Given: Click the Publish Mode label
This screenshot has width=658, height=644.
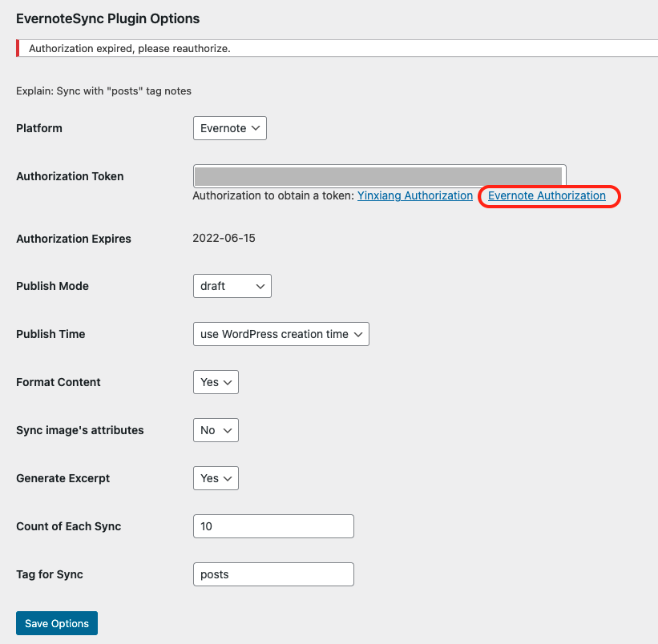Looking at the screenshot, I should (52, 286).
